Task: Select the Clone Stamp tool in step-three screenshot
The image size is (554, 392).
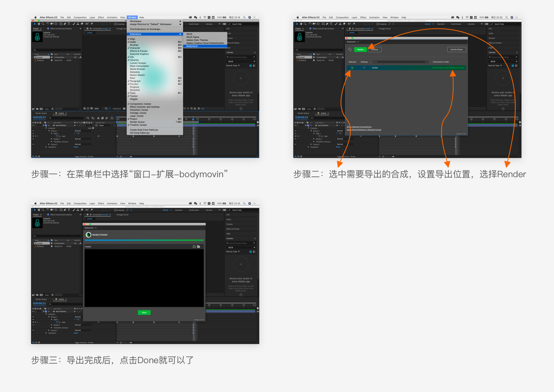Action: (x=78, y=210)
